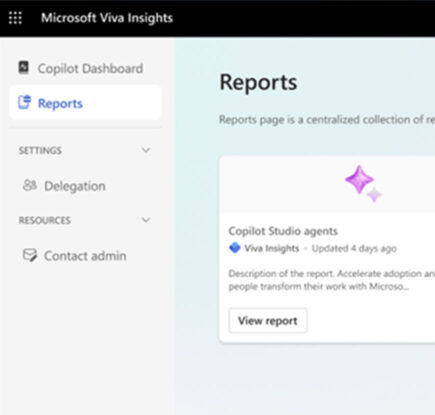Click the Contact admin envelope icon
The height and width of the screenshot is (415, 435).
(30, 255)
